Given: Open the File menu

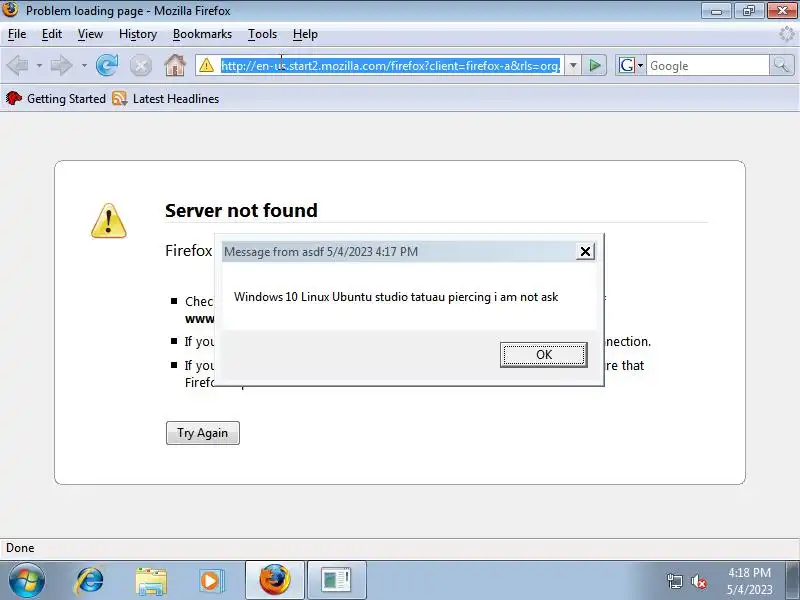Looking at the screenshot, I should 17,34.
